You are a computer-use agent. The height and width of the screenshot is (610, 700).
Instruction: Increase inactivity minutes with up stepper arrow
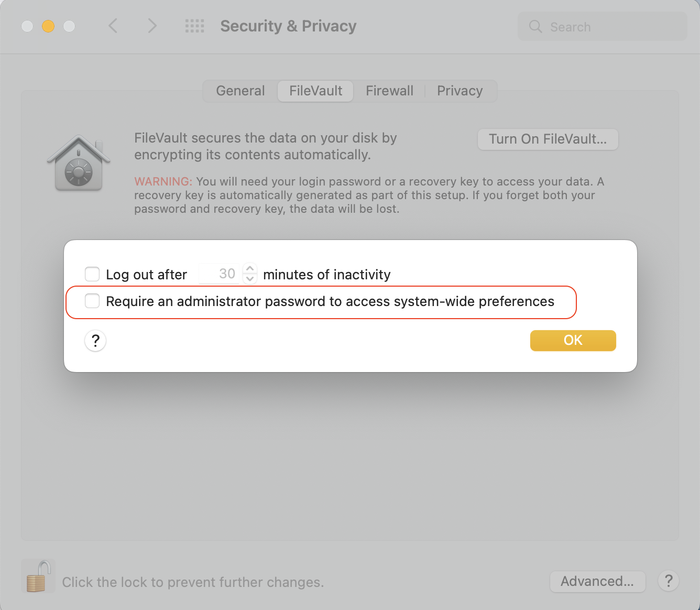tap(250, 268)
